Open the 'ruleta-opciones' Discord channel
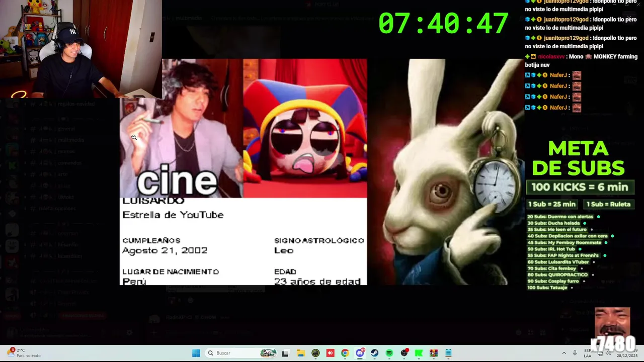Image resolution: width=644 pixels, height=362 pixels. pyautogui.click(x=57, y=209)
